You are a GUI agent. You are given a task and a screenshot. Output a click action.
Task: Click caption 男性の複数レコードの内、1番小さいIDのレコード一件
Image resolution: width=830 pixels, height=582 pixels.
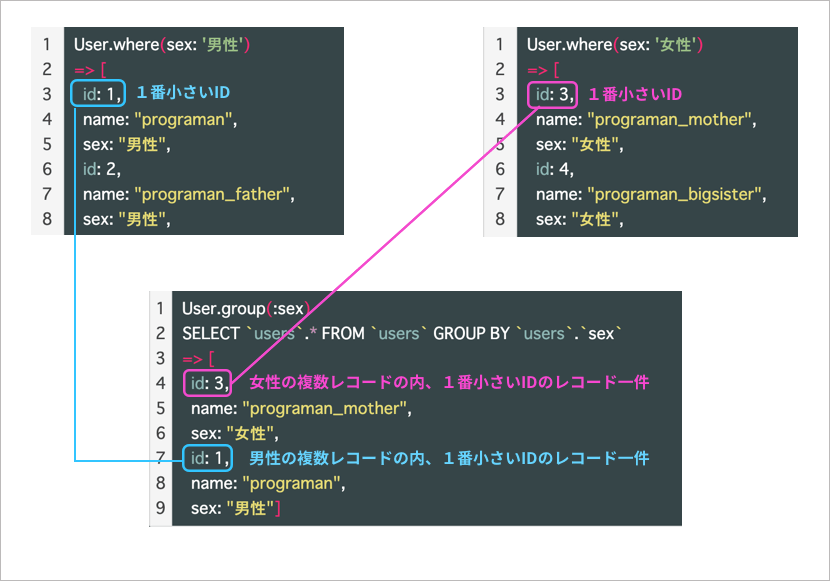pos(449,458)
